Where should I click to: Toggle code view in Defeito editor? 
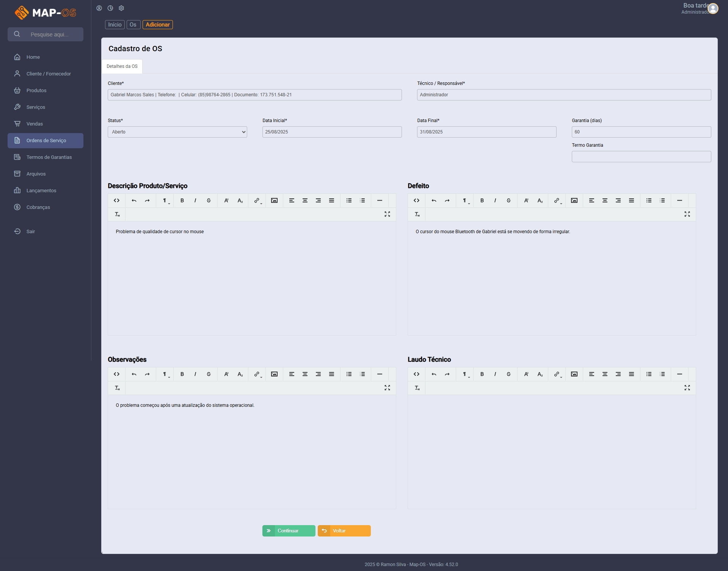tap(416, 201)
